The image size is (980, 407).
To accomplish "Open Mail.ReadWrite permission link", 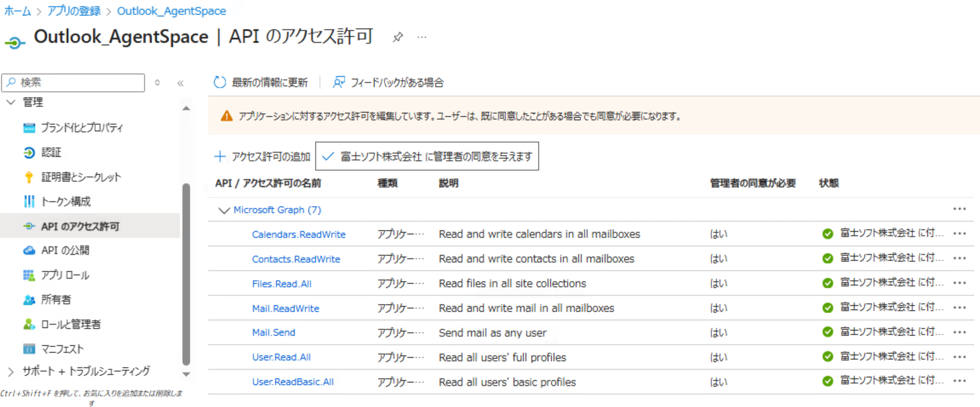I will 285,308.
